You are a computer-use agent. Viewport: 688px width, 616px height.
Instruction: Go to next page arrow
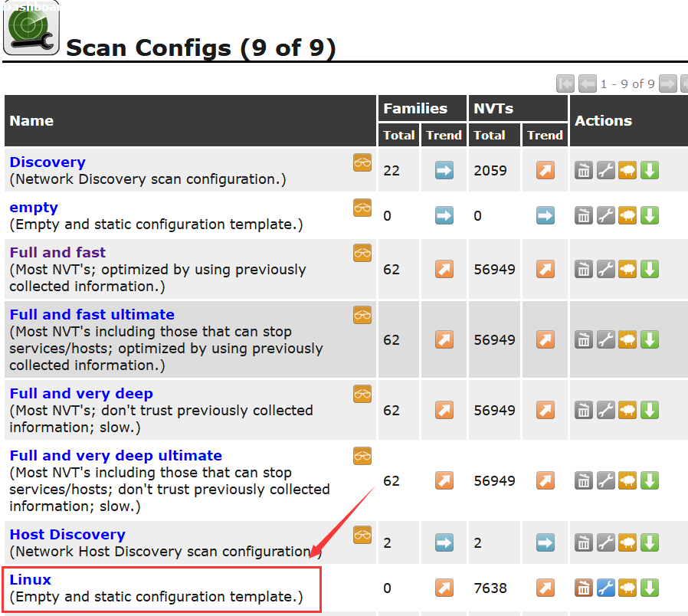[668, 84]
